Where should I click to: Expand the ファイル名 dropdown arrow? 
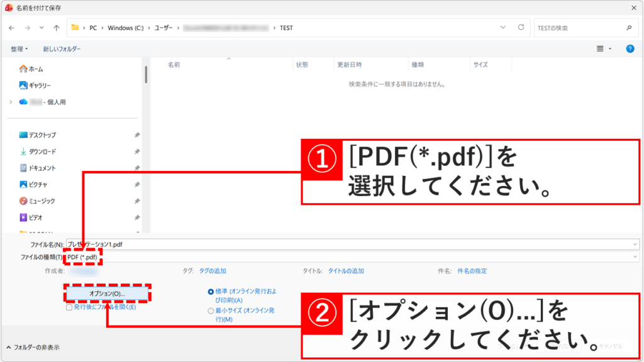point(634,243)
